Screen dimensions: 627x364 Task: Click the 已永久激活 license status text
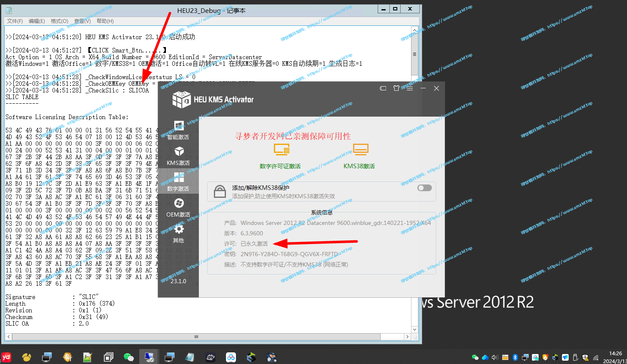[x=254, y=244]
